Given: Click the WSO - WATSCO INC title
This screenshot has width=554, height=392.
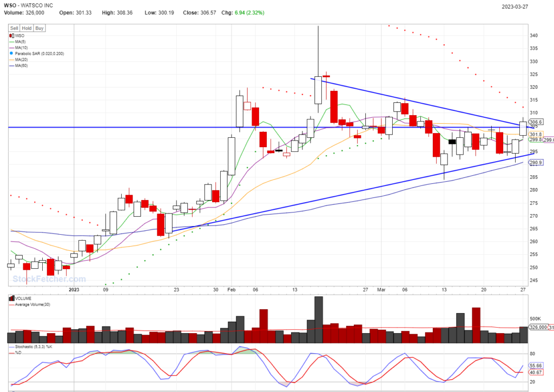Looking at the screenshot, I should [x=28, y=5].
